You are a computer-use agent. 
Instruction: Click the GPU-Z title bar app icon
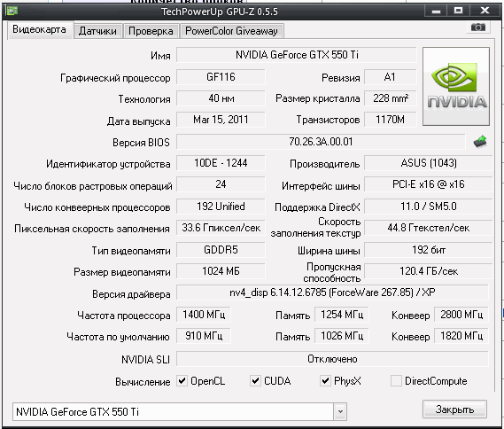click(x=12, y=11)
